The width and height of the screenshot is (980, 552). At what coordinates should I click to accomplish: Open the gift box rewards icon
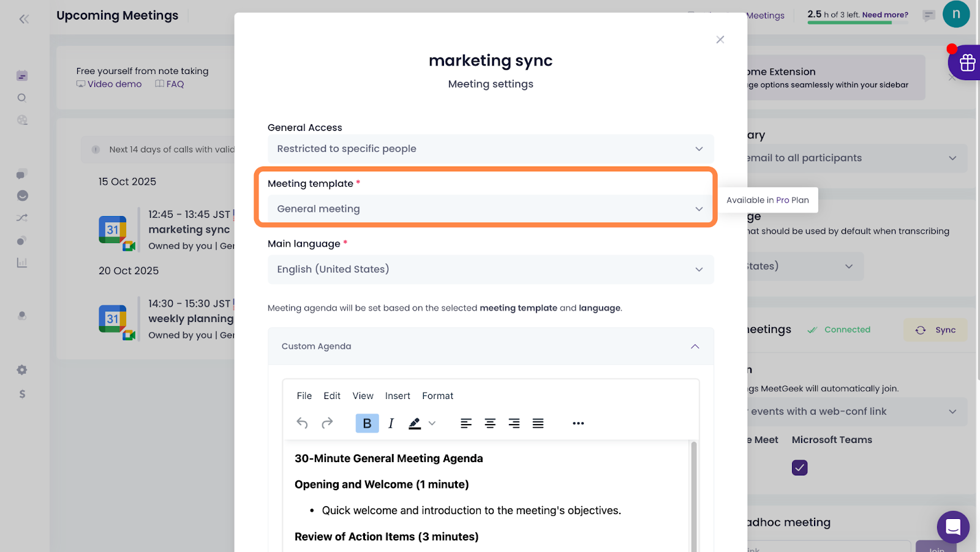[967, 62]
